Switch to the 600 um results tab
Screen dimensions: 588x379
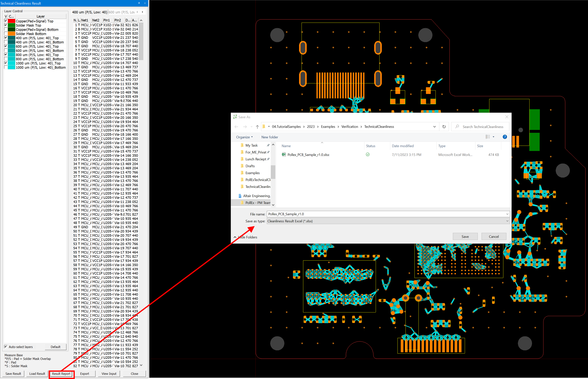click(x=121, y=12)
